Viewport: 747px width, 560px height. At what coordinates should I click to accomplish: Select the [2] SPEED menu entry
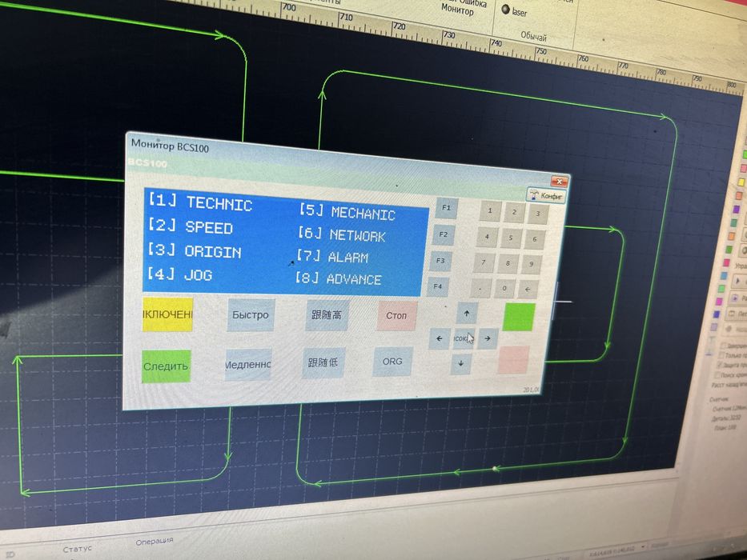[191, 226]
